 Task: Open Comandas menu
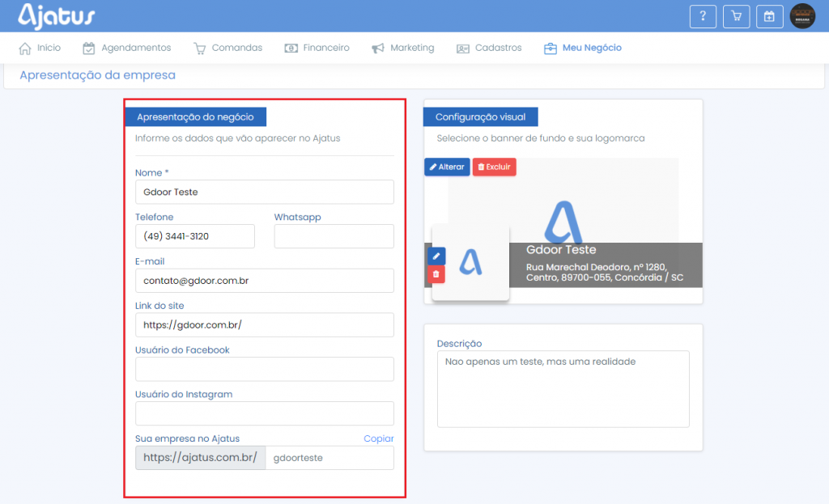[x=237, y=48]
